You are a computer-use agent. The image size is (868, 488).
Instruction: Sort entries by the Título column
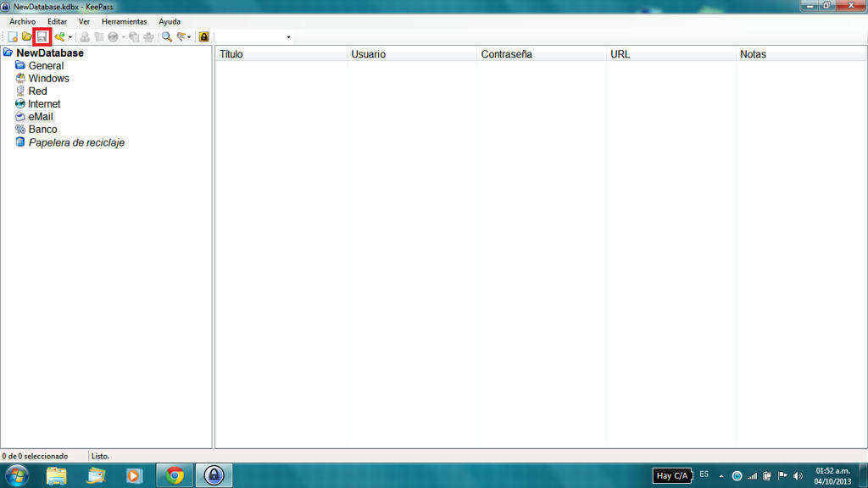click(x=281, y=54)
